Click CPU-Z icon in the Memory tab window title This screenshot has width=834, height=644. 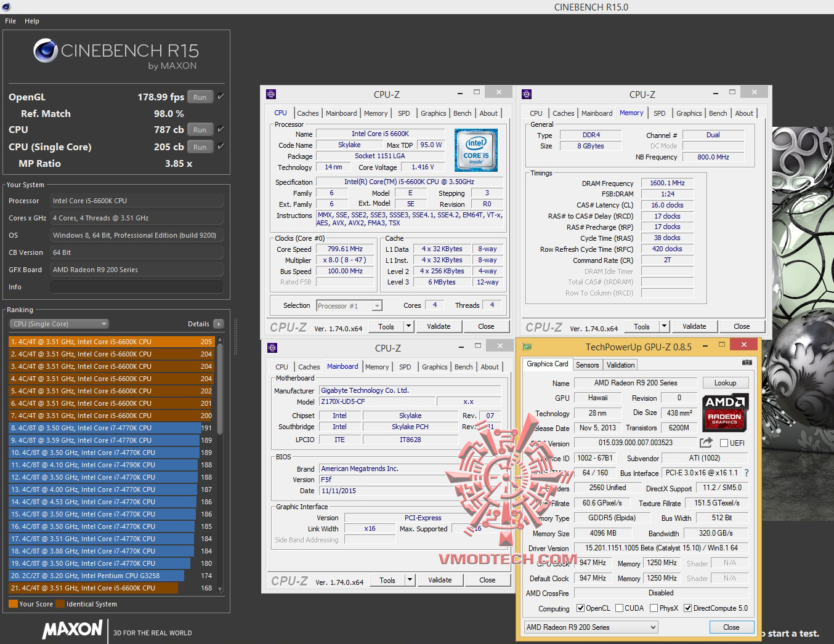(x=527, y=94)
